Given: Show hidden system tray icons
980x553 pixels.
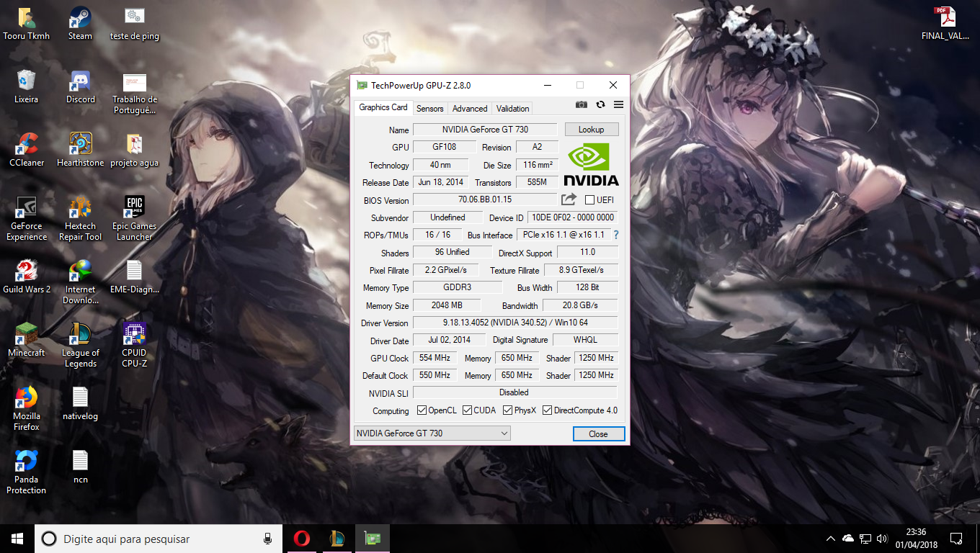Looking at the screenshot, I should click(830, 539).
